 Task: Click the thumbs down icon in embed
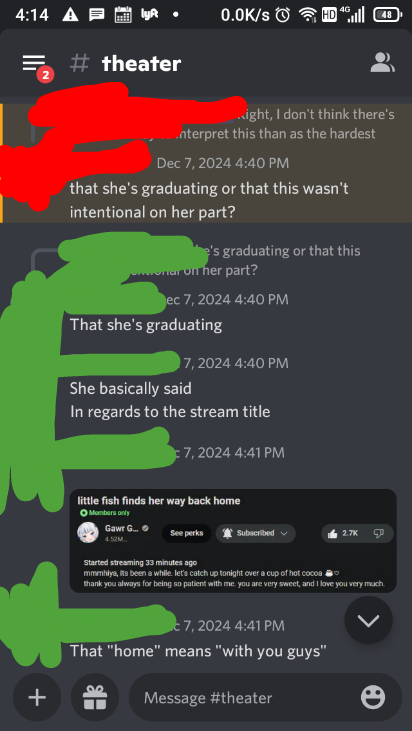pyautogui.click(x=378, y=533)
